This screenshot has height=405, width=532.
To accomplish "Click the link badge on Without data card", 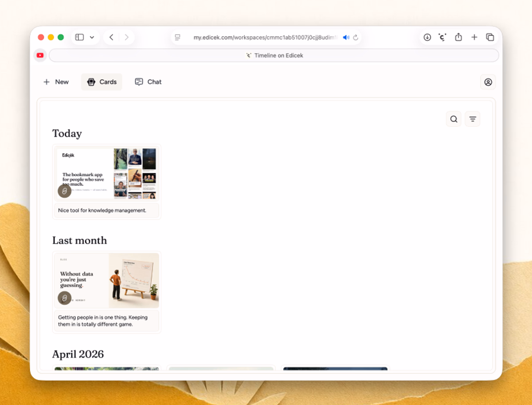I will coord(64,298).
